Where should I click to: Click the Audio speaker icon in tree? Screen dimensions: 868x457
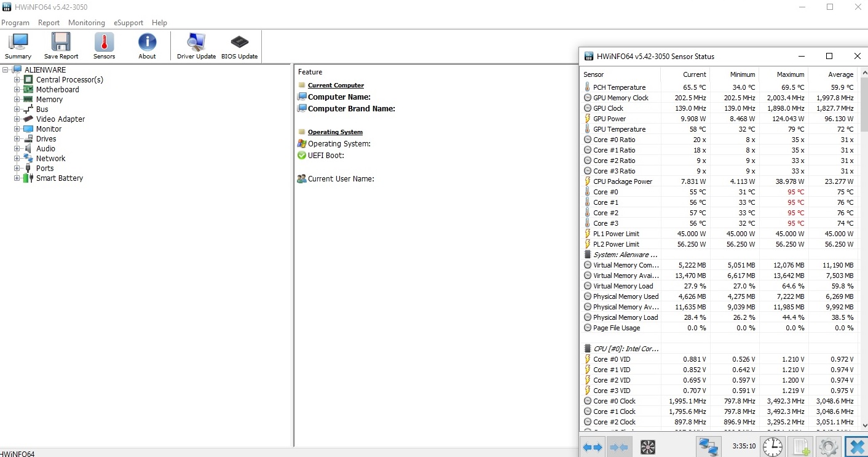pyautogui.click(x=28, y=148)
